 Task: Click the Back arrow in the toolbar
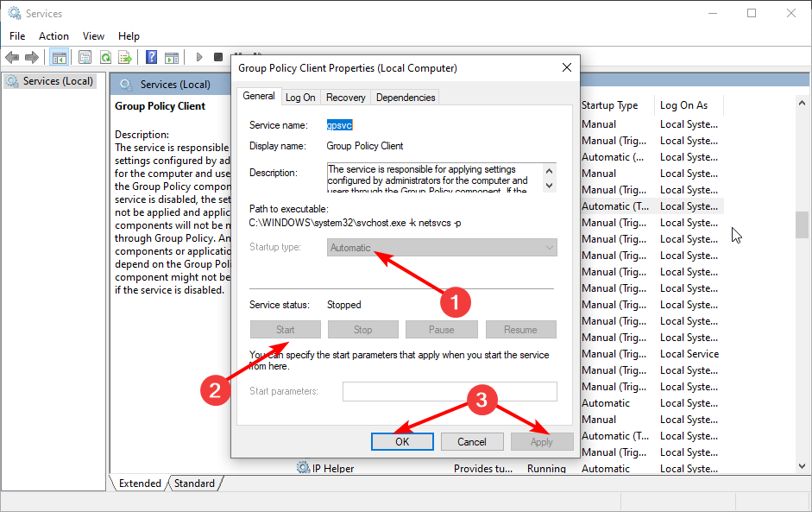(12, 57)
